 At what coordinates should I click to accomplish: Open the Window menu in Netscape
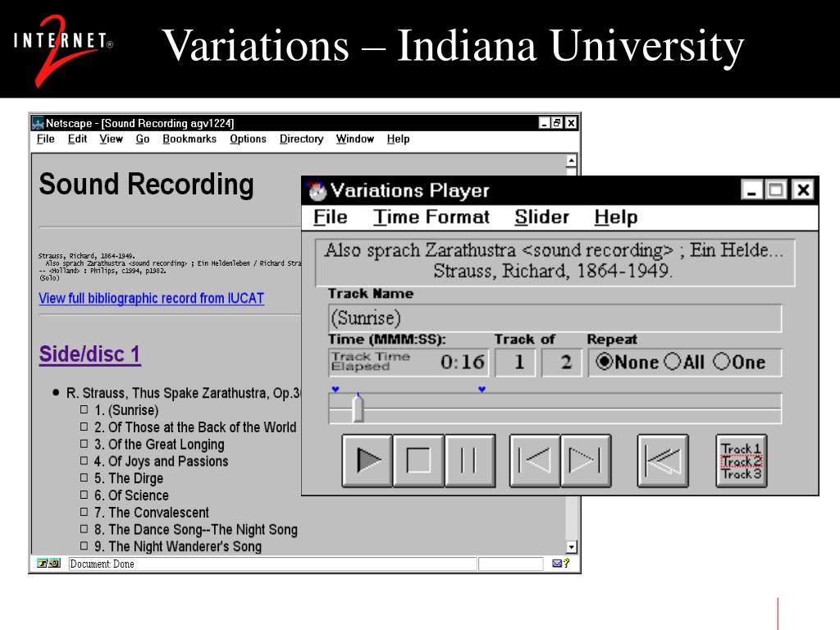[x=355, y=139]
